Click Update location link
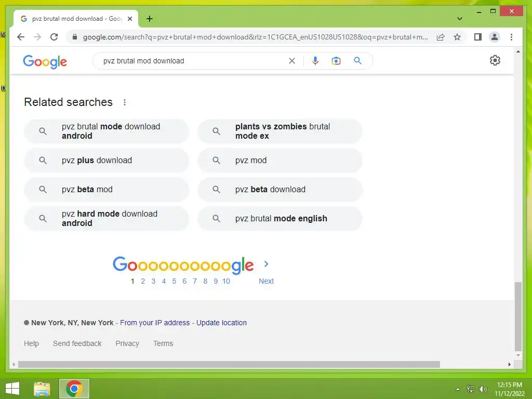The height and width of the screenshot is (399, 532). coord(221,323)
